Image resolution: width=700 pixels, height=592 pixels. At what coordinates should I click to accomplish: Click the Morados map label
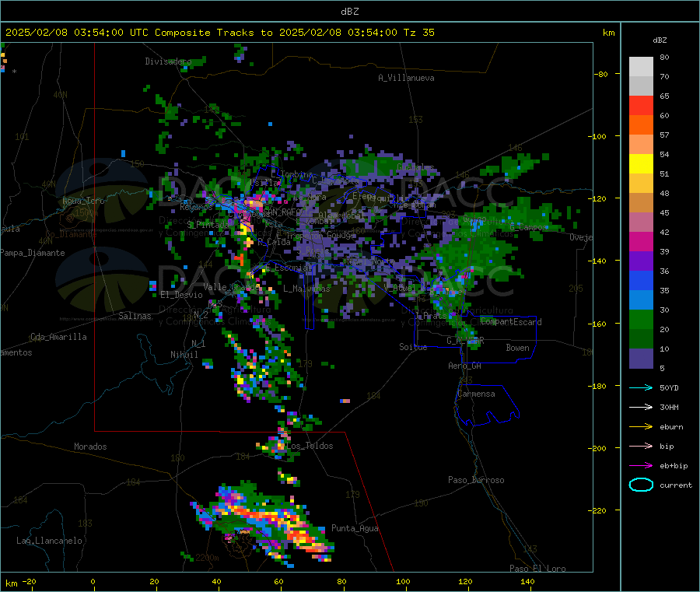point(90,447)
